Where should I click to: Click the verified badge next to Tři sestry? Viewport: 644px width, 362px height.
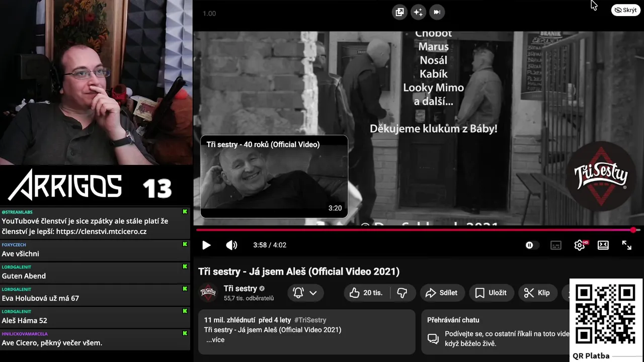coord(262,289)
